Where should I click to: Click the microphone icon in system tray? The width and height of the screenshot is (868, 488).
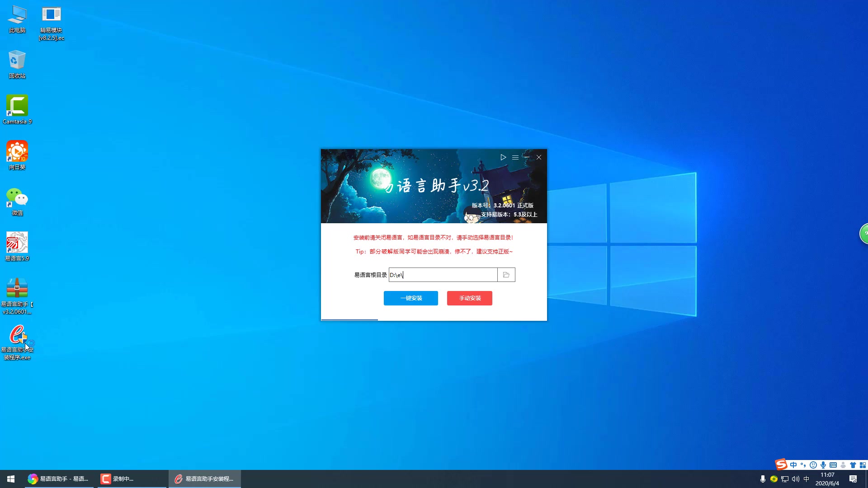[763, 479]
